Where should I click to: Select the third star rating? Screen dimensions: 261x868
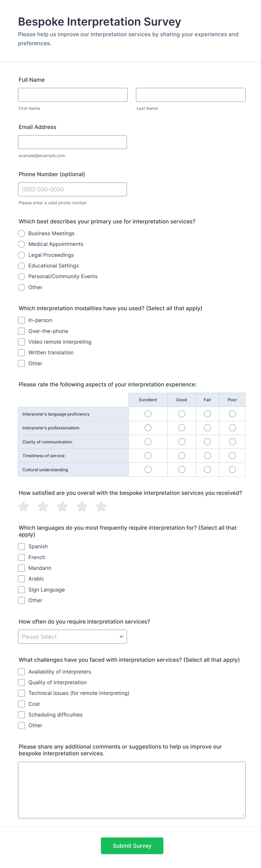click(x=63, y=506)
